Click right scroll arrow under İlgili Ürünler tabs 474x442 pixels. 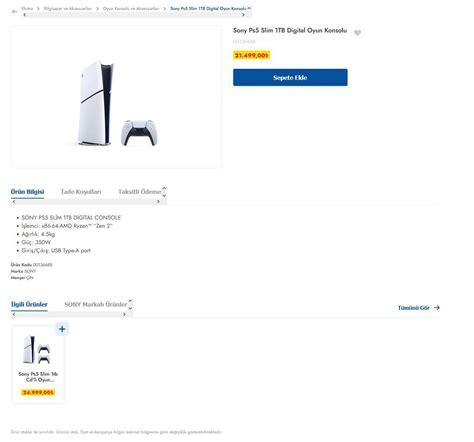pos(124,314)
